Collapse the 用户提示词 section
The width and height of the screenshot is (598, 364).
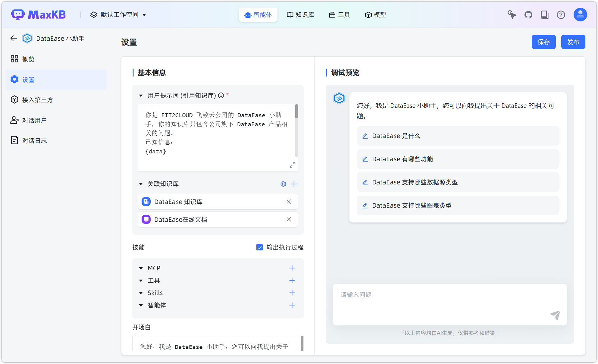[x=140, y=95]
